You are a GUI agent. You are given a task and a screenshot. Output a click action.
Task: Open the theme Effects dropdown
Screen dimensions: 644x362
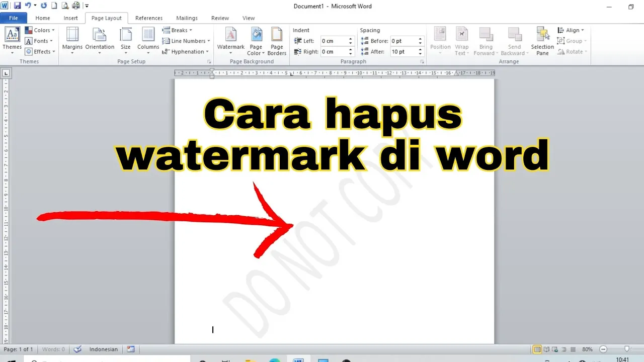(x=40, y=51)
